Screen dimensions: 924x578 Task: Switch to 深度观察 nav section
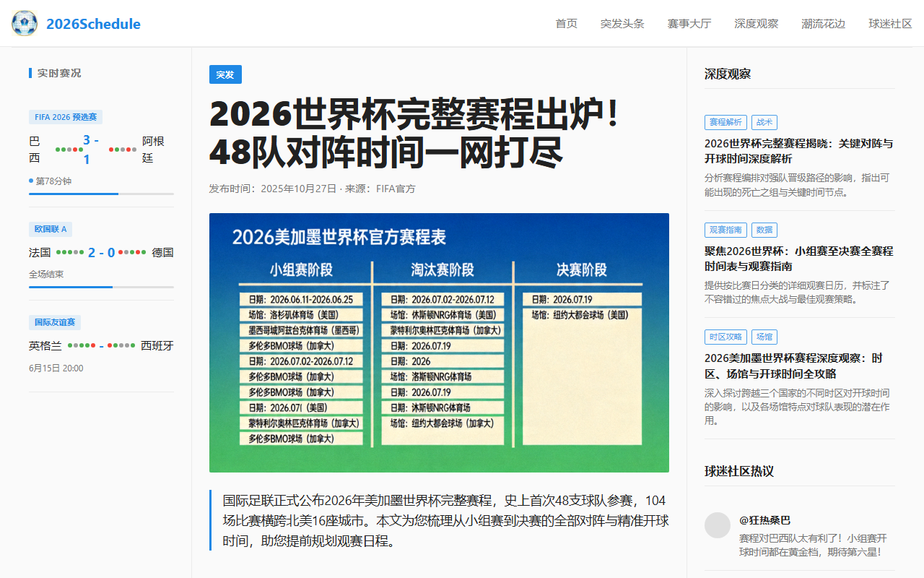(x=757, y=24)
